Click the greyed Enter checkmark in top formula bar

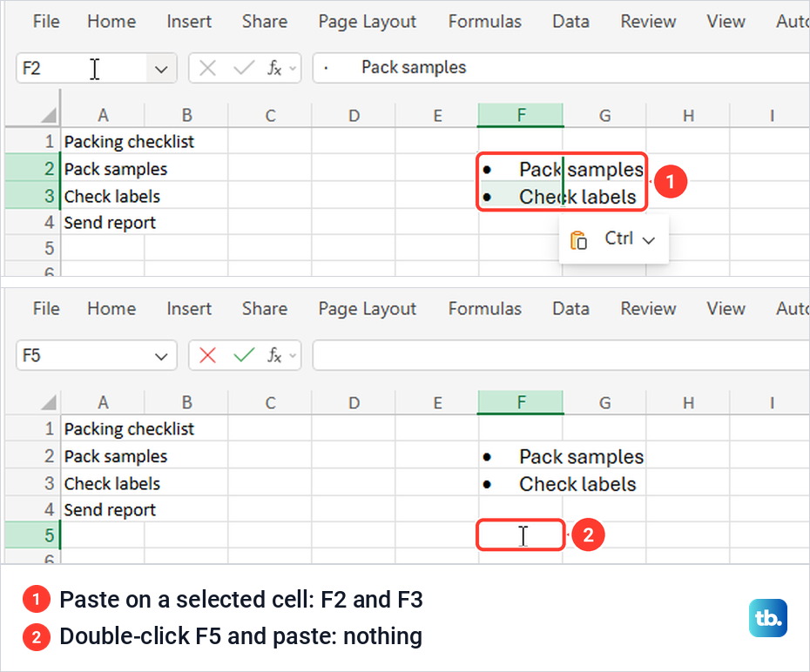pyautogui.click(x=243, y=68)
